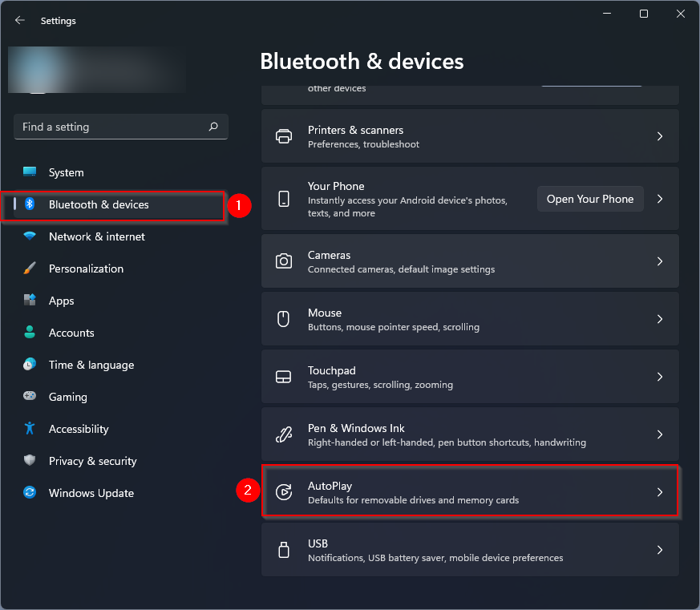
Task: Click the Personalization paintbrush icon
Action: point(30,269)
